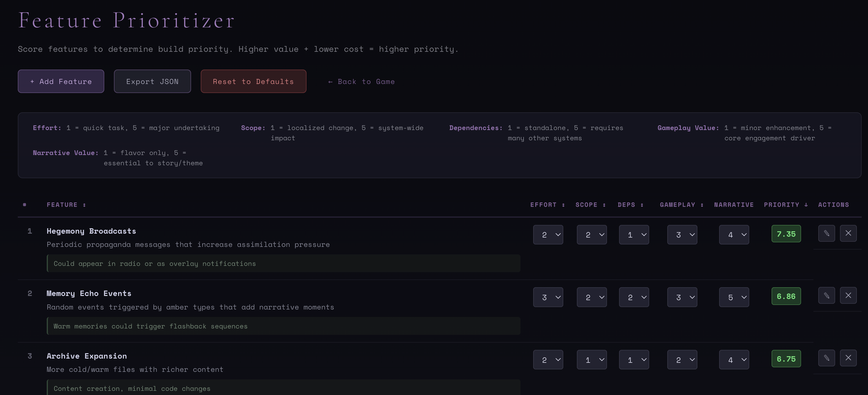Viewport: 868px width, 395px height.
Task: Click Reset to Defaults button
Action: (253, 82)
